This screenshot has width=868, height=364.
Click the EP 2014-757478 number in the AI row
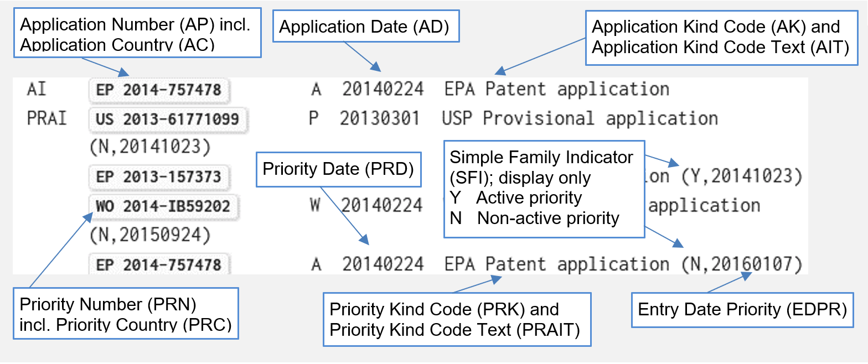tap(159, 90)
